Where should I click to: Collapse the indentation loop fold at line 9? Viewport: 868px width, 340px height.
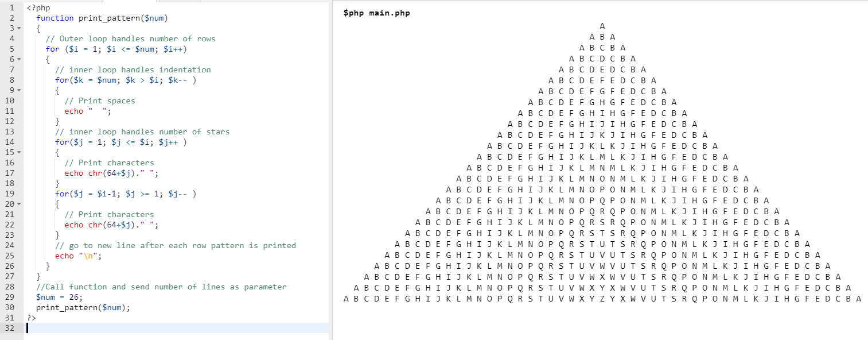tap(19, 91)
